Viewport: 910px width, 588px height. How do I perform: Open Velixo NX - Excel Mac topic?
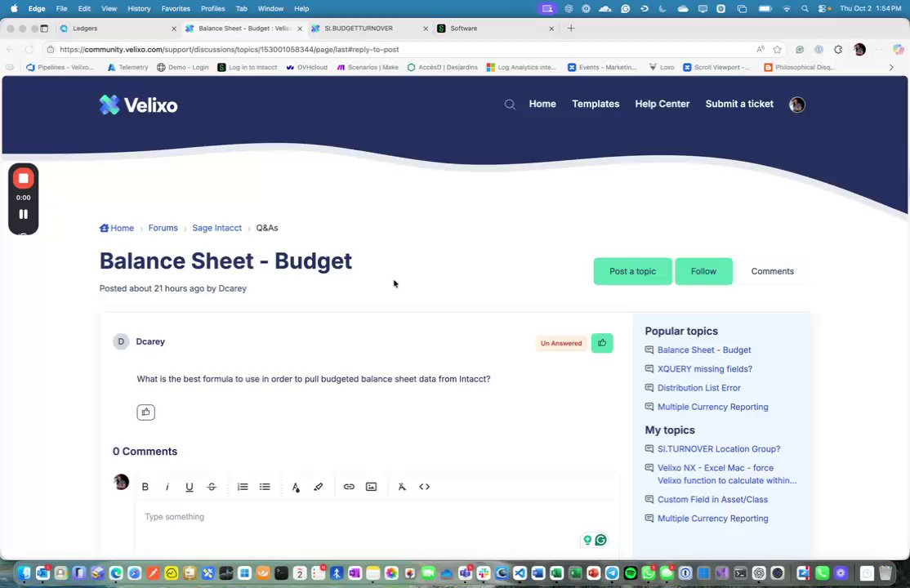point(726,474)
